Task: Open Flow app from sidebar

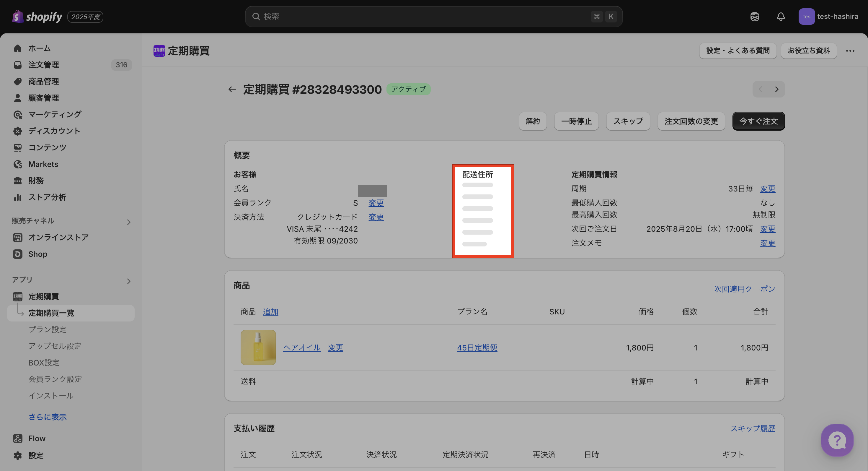Action: pyautogui.click(x=36, y=438)
